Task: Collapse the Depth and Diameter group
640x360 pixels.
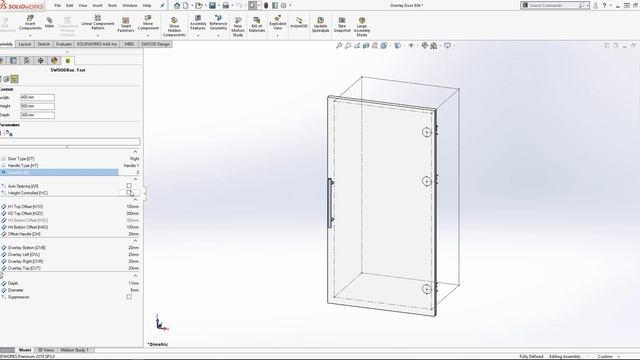Action: point(136,276)
